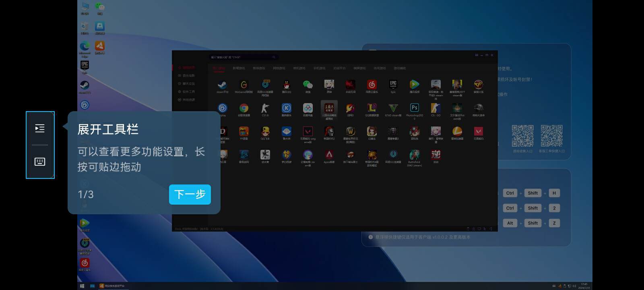Screen dimensions: 644x290
Task: Open the Uplay icon in launcher grid
Action: pyautogui.click(x=222, y=108)
